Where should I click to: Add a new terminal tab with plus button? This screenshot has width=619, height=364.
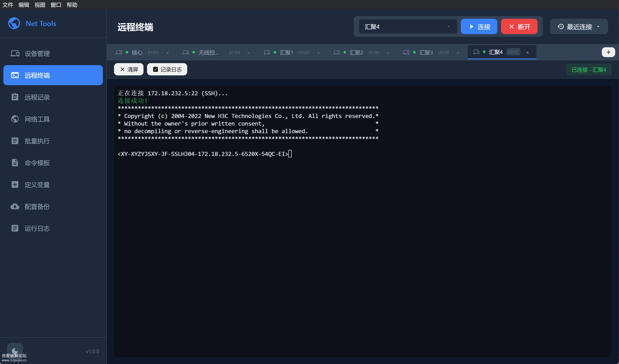tap(608, 52)
